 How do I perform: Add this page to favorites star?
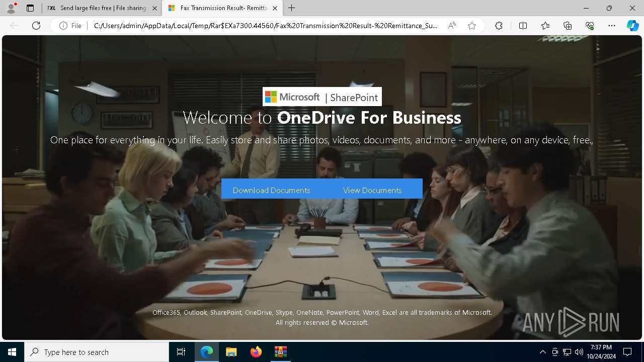pos(472,26)
